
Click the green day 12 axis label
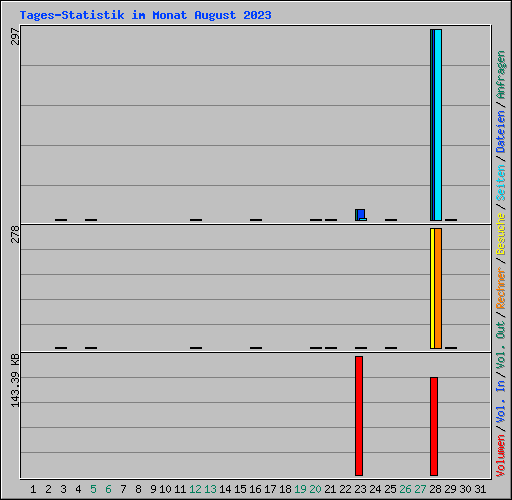(x=195, y=489)
